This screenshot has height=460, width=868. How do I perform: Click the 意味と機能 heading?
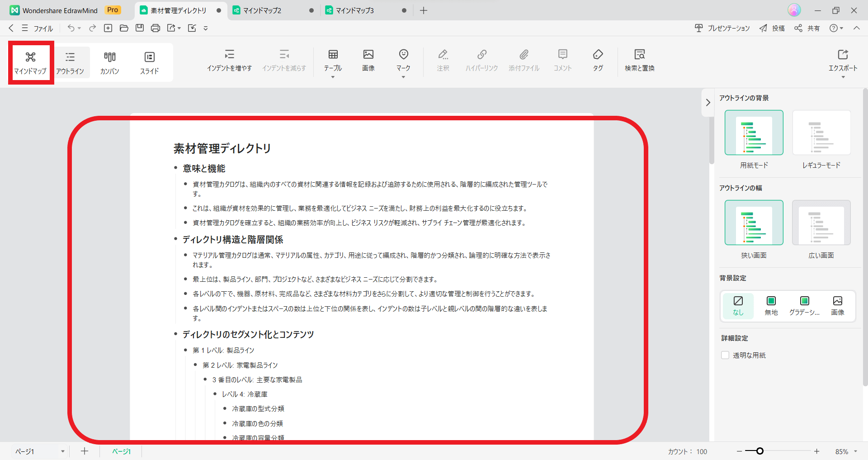pyautogui.click(x=204, y=168)
